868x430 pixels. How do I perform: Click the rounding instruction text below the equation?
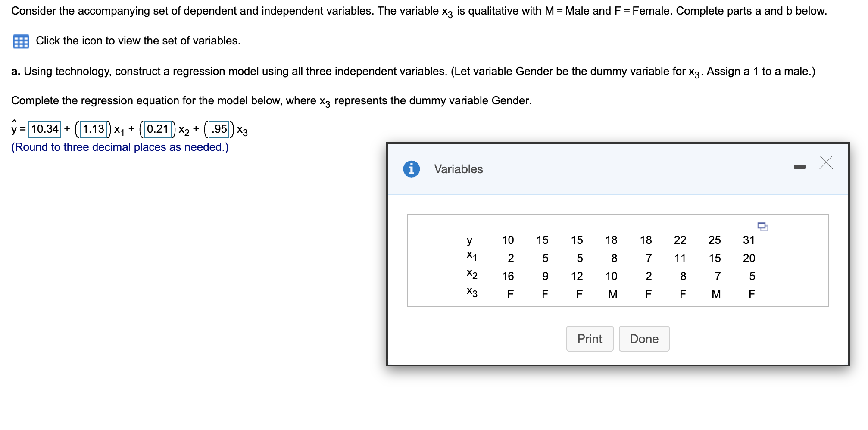(x=119, y=146)
